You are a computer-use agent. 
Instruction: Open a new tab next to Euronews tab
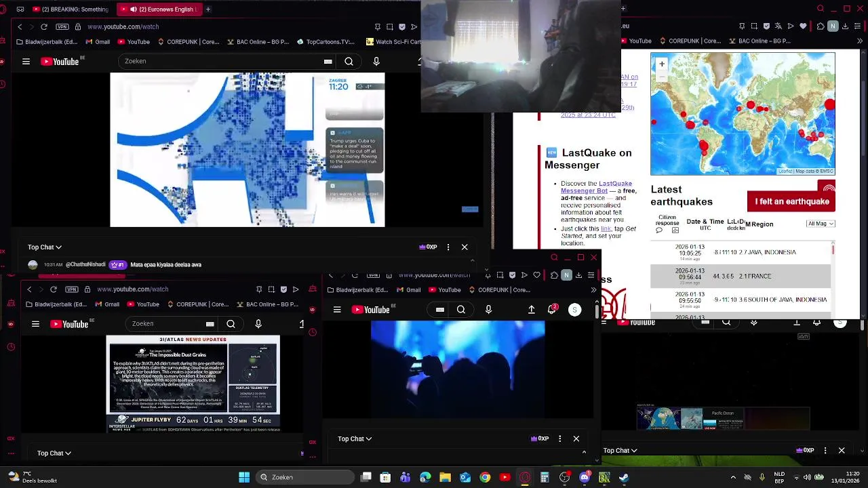point(208,9)
